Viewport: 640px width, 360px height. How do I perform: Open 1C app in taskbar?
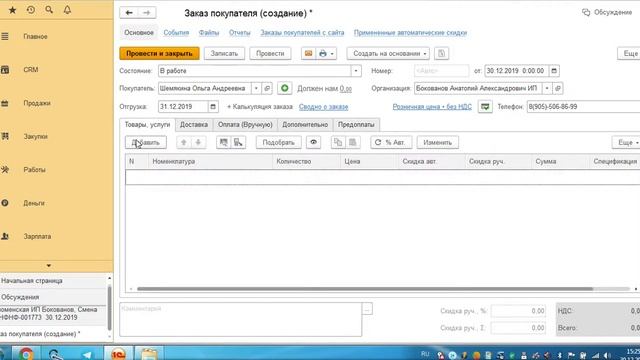click(118, 354)
